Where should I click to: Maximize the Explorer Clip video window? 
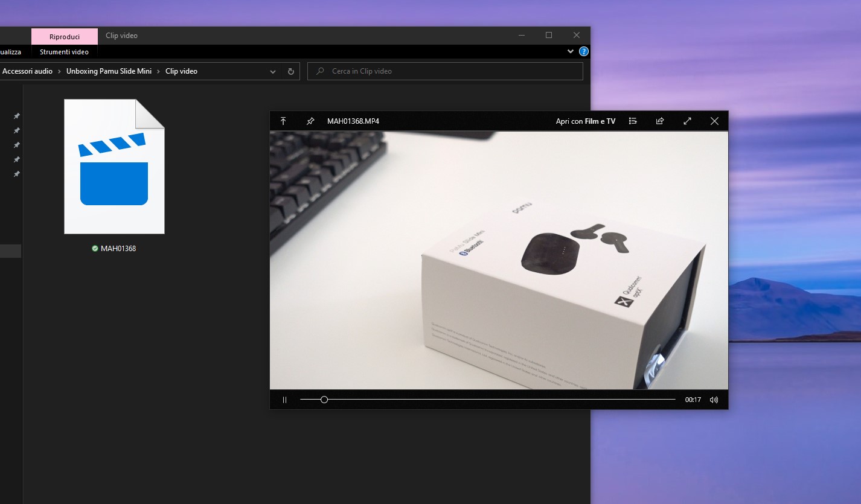[548, 36]
